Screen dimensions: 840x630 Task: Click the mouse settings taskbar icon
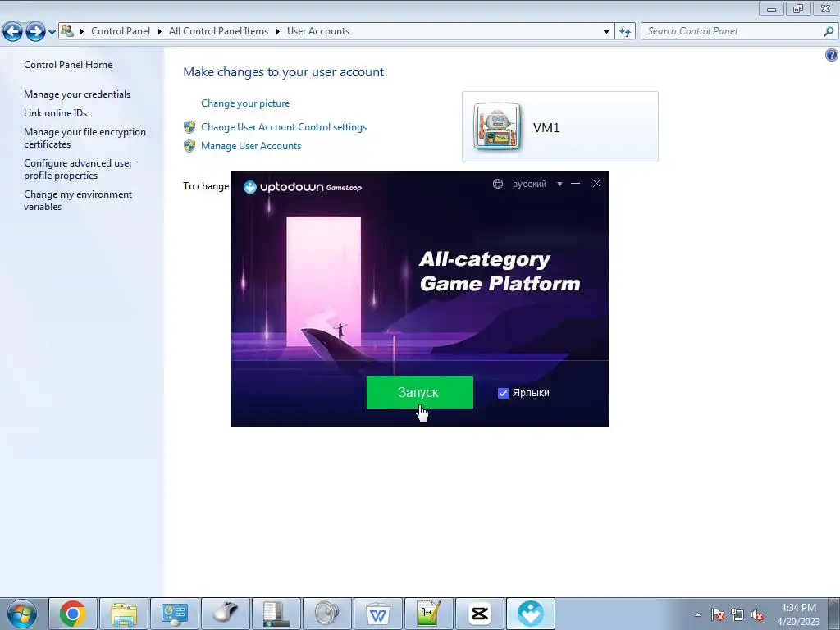226,614
